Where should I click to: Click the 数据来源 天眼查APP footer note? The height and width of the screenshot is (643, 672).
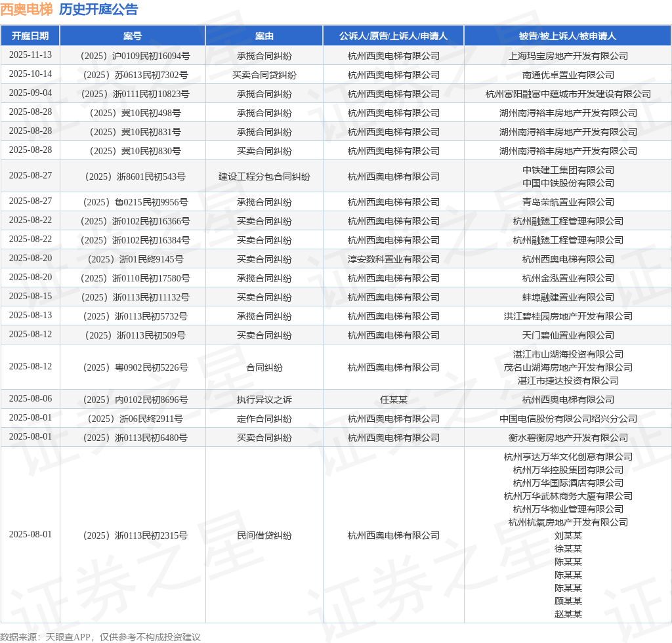click(100, 637)
